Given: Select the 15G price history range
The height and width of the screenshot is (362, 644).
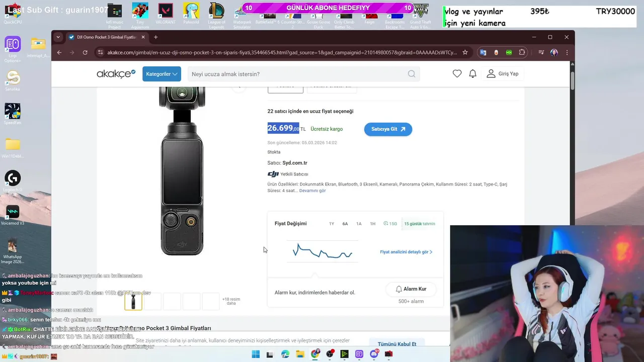Looking at the screenshot, I should pos(390,224).
